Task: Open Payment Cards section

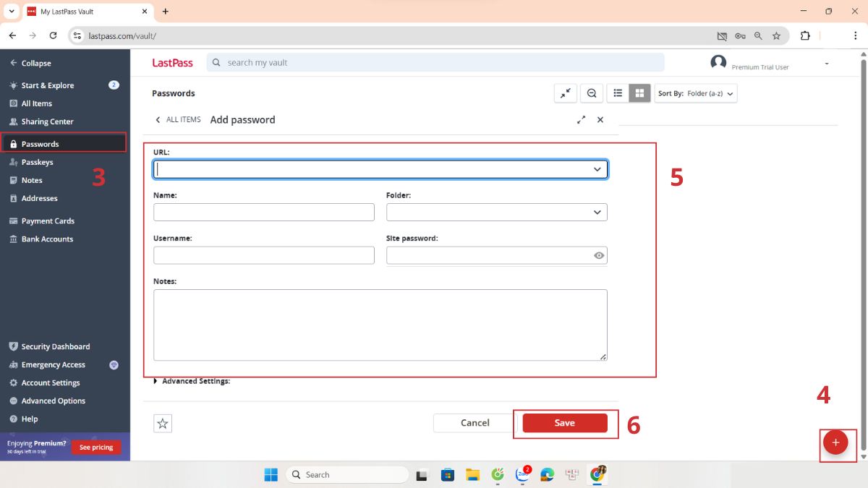Action: tap(42, 221)
